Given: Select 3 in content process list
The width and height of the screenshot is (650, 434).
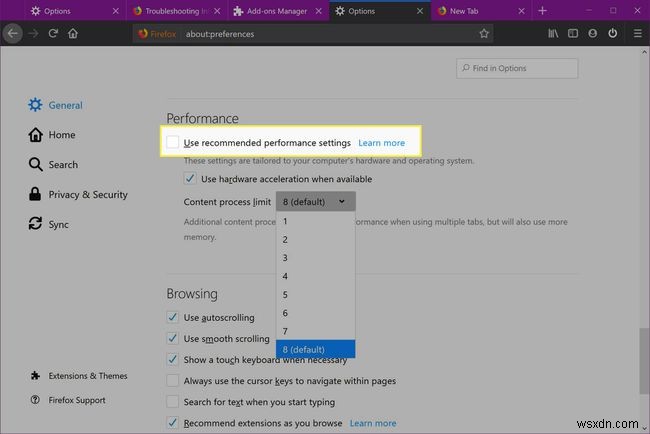Looking at the screenshot, I should point(315,258).
